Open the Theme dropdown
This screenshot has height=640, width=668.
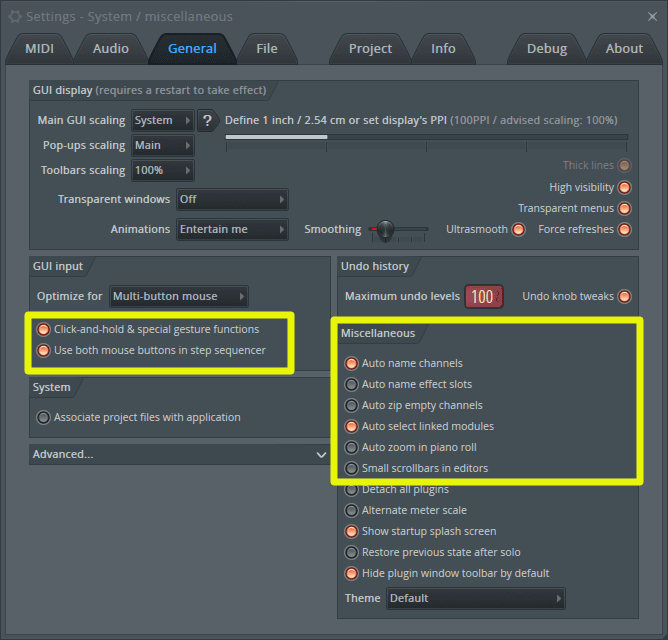coord(475,598)
